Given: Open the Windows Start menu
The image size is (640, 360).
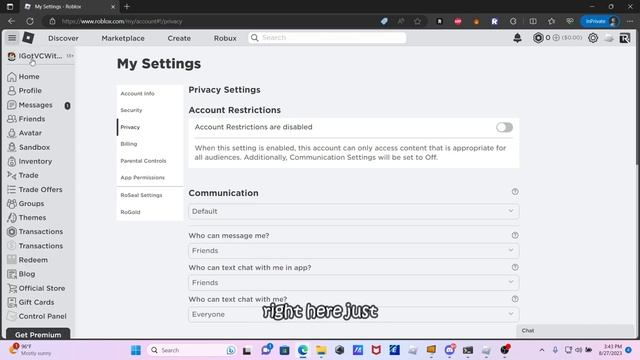Looking at the screenshot, I should point(136,350).
